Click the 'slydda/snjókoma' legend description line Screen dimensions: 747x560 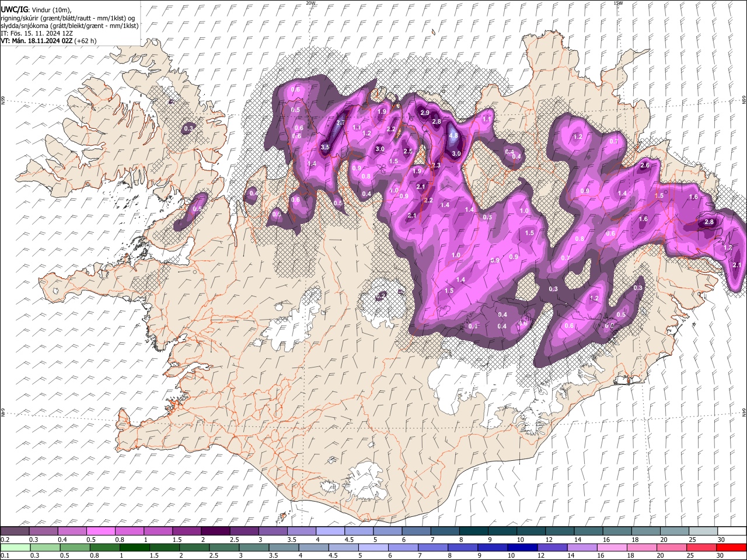(70, 26)
